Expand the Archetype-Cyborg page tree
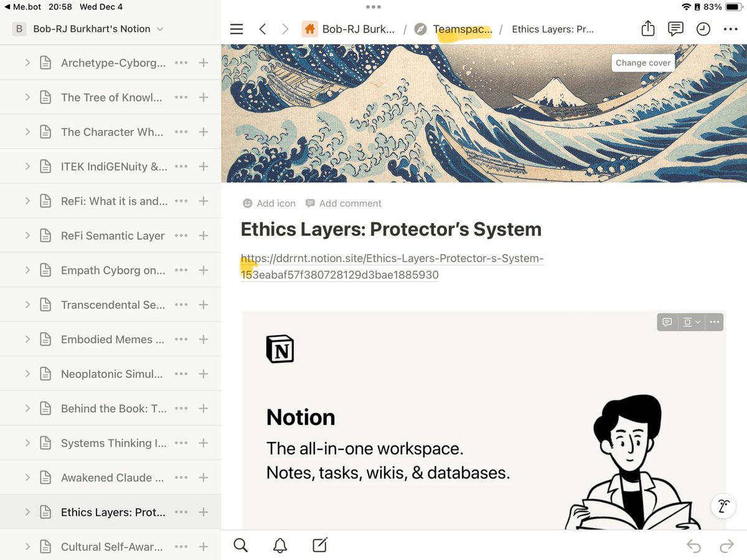Screen dimensions: 747x560 click(x=27, y=63)
